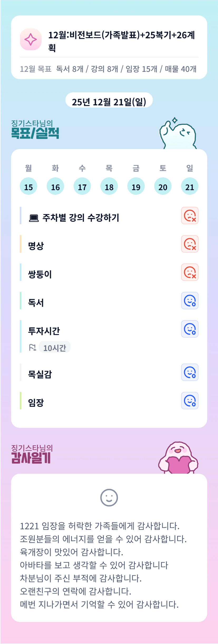Toggle the blue smiley for 임장

[190, 401]
